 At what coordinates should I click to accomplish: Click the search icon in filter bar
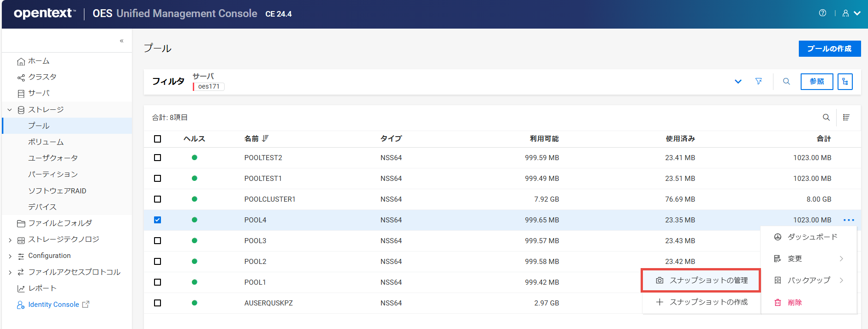786,81
